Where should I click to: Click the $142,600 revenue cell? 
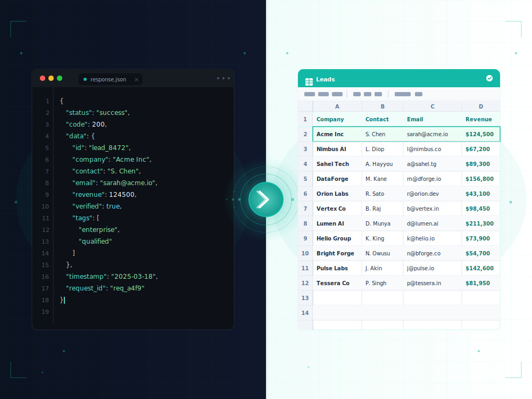coord(481,268)
